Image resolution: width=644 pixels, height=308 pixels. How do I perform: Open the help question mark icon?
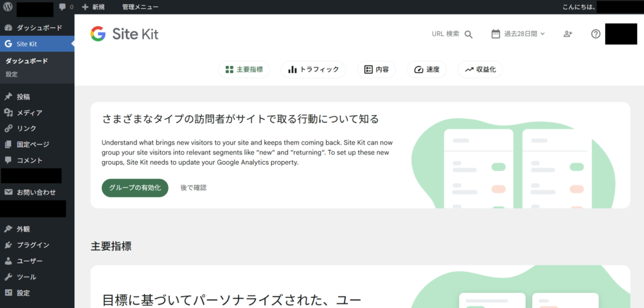pos(596,34)
